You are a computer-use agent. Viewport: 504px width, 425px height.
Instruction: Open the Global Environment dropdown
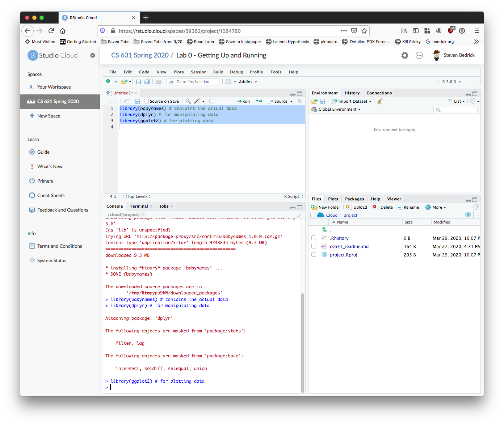pos(339,109)
